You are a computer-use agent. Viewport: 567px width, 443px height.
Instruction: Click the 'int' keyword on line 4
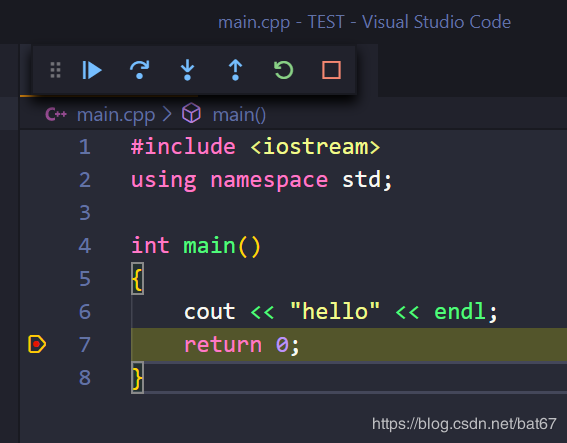(x=150, y=246)
